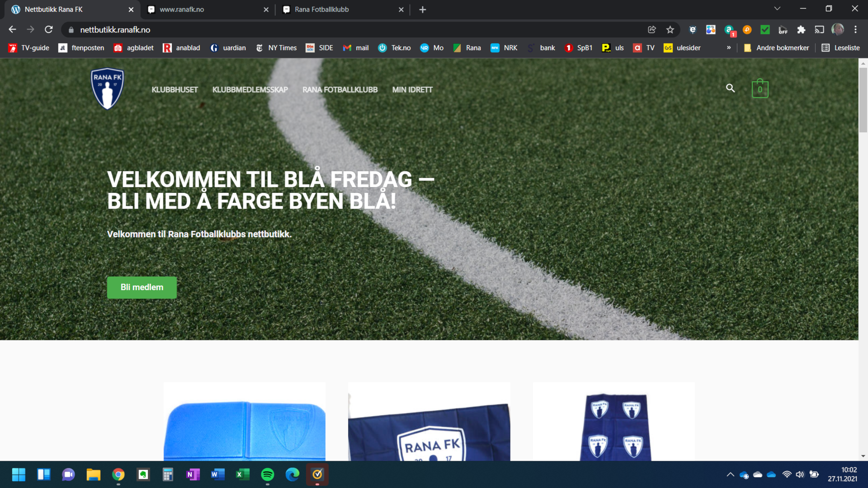Go back with the browser back arrow
Image resolution: width=868 pixels, height=488 pixels.
12,29
